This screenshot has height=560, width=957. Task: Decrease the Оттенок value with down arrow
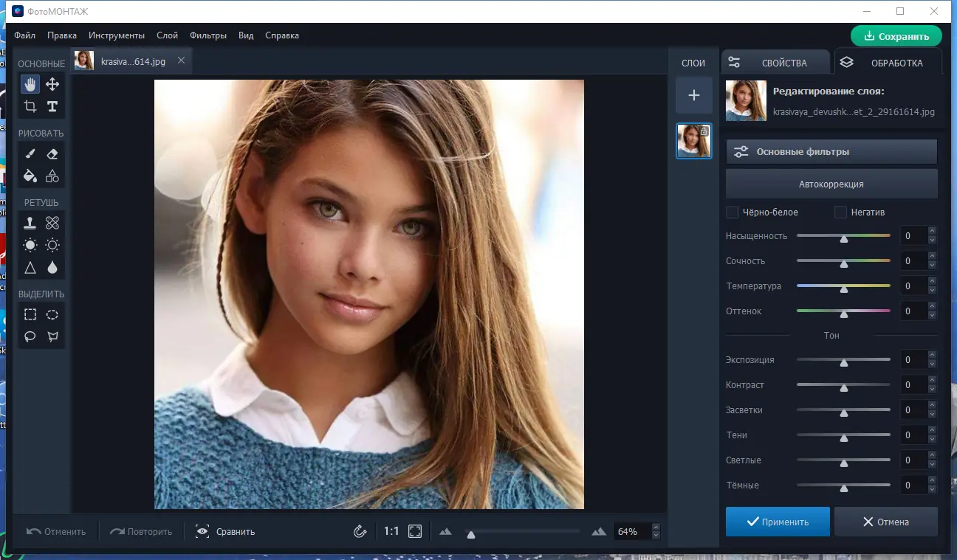(x=932, y=315)
